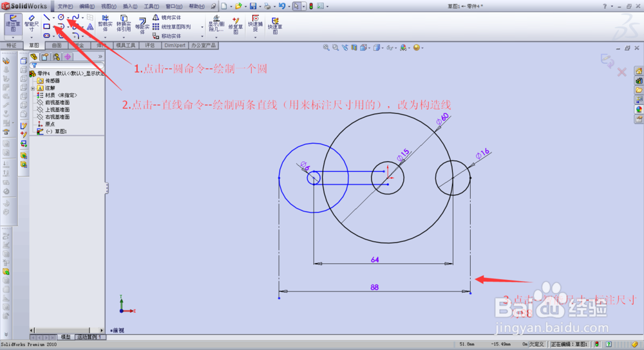Expand the feature tree panel double chevron
The height and width of the screenshot is (350, 644).
coord(100,57)
